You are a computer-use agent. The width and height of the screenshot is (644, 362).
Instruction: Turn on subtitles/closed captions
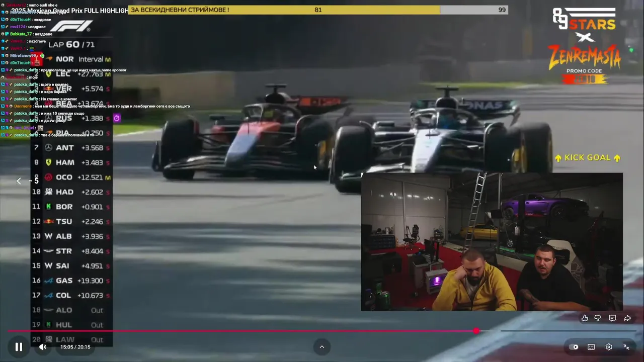point(591,347)
